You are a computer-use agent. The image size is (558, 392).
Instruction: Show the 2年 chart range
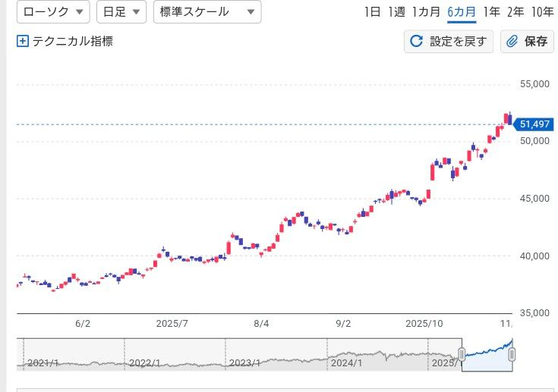(x=515, y=12)
